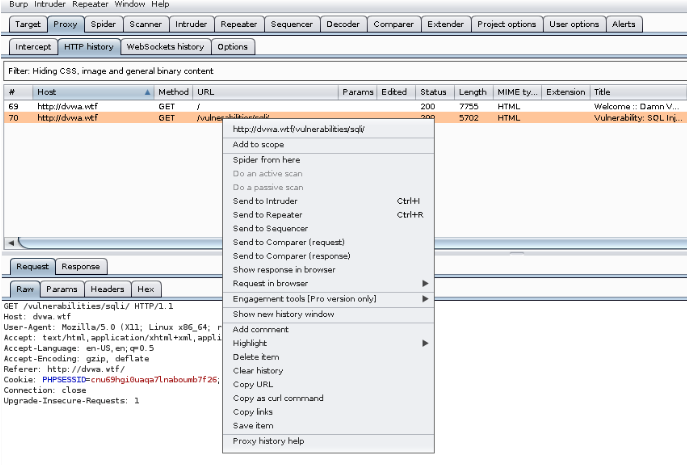Click the history table left scroll arrow
Image resolution: width=688 pixels, height=465 pixels.
tap(11, 243)
